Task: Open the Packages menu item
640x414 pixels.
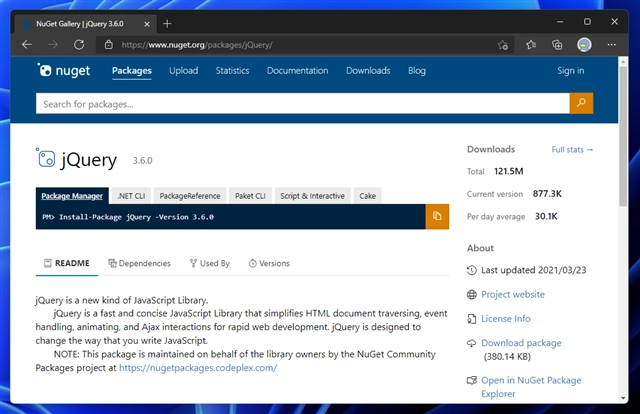Action: pos(132,71)
